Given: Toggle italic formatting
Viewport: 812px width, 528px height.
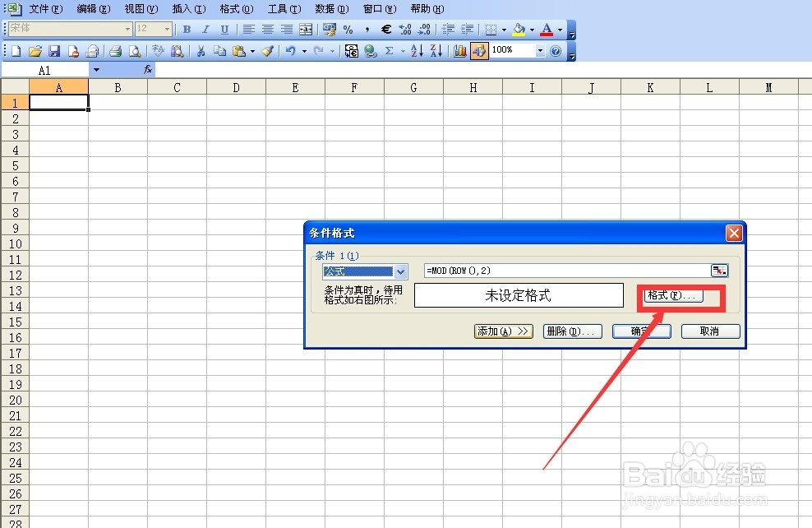Looking at the screenshot, I should [x=205, y=30].
